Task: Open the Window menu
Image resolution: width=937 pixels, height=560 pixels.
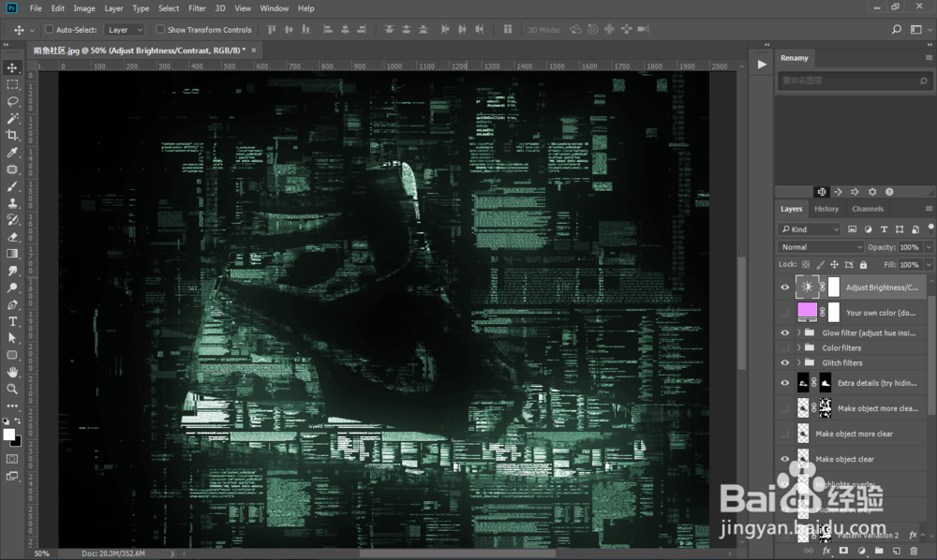Action: [275, 8]
